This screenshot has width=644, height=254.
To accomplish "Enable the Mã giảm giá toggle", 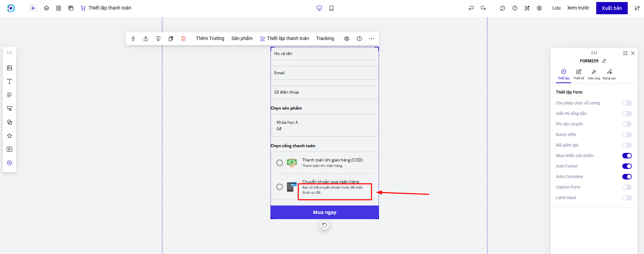I will (x=627, y=145).
